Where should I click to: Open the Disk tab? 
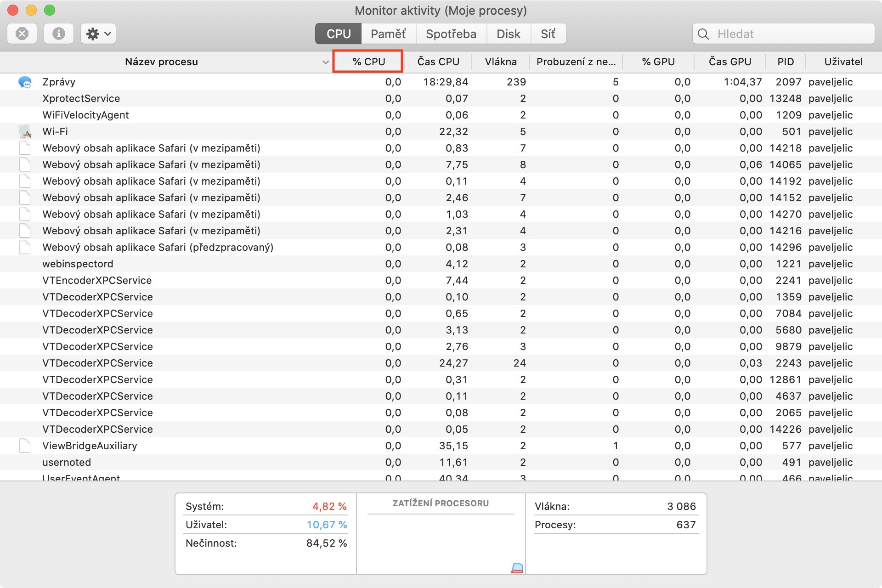click(508, 34)
